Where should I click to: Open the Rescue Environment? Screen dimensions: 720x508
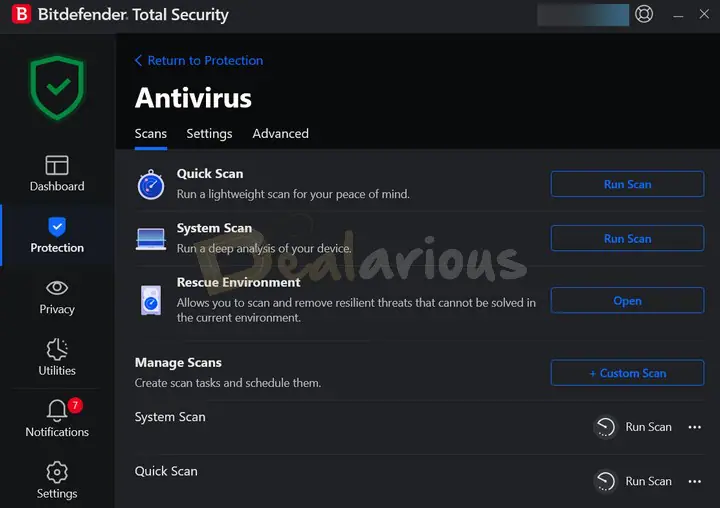627,300
